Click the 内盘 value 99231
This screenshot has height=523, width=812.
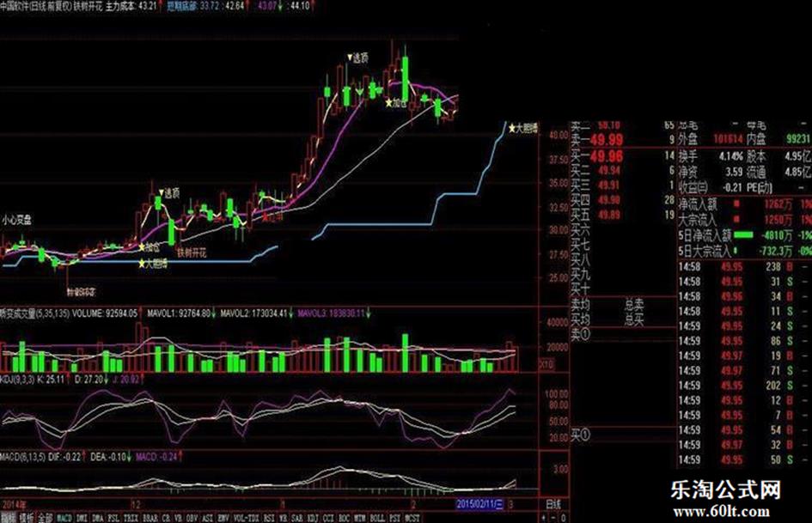pos(797,139)
